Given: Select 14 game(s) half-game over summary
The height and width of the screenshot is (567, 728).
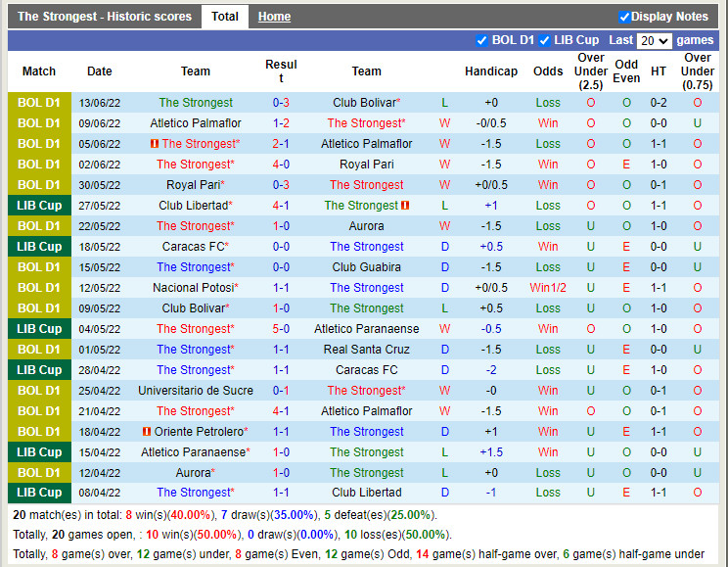Looking at the screenshot, I should click(x=487, y=554).
